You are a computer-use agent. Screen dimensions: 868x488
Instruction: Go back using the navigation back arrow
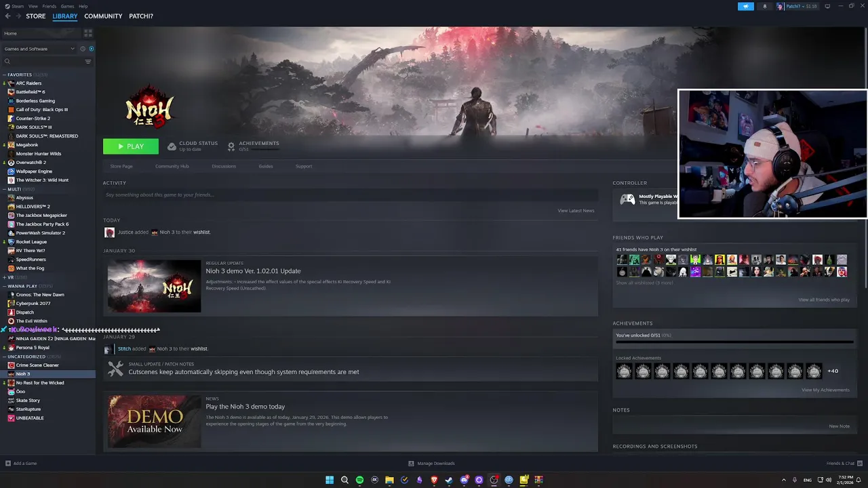(7, 16)
